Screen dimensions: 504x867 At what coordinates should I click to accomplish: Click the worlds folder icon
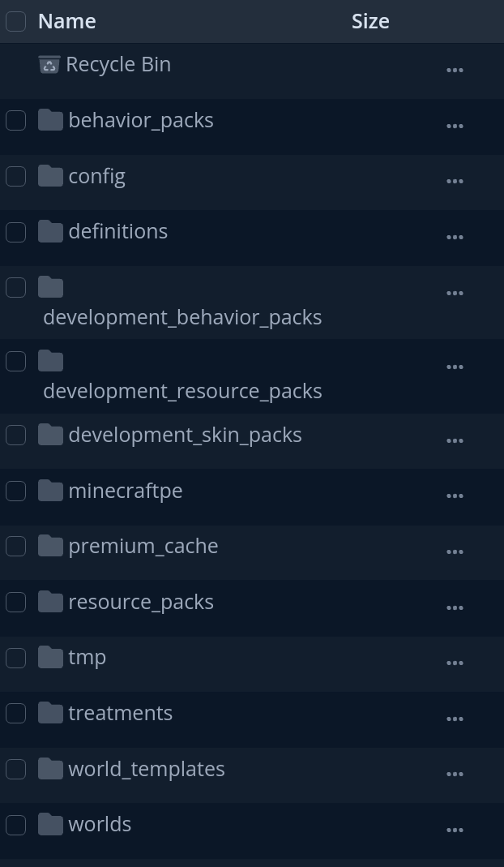50,824
